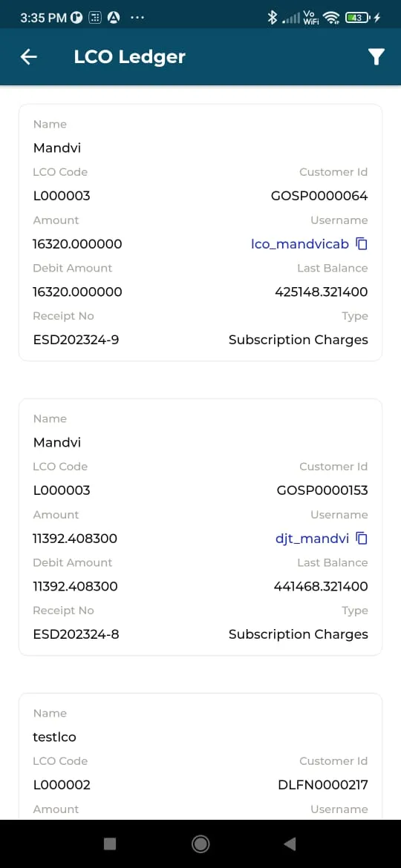The image size is (401, 868).
Task: Tap Android home circle button
Action: pyautogui.click(x=200, y=844)
